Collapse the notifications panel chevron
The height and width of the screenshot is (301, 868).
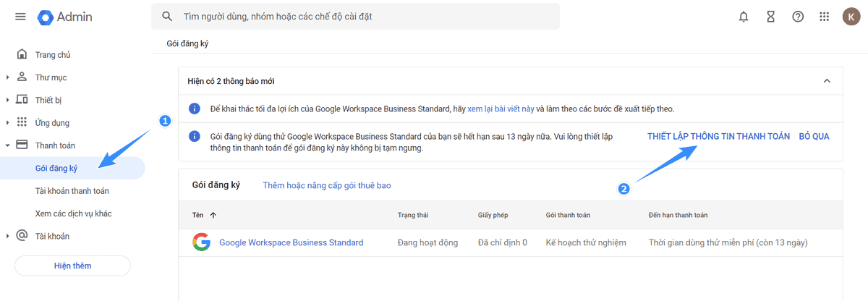click(x=827, y=81)
